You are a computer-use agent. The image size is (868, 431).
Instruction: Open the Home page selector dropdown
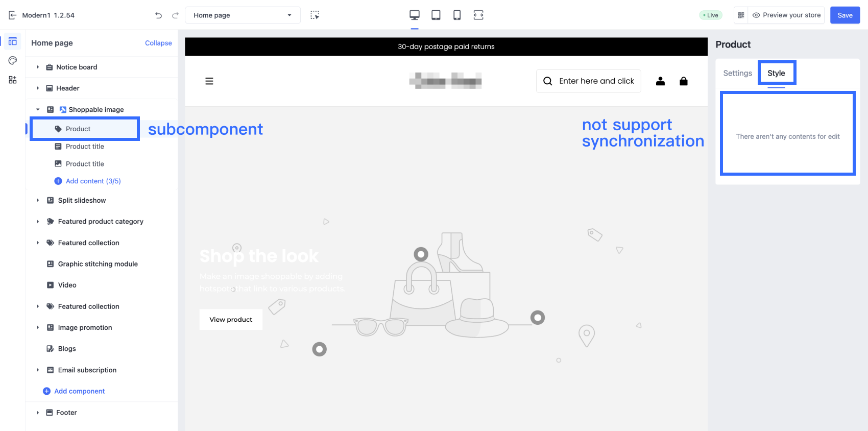(243, 15)
